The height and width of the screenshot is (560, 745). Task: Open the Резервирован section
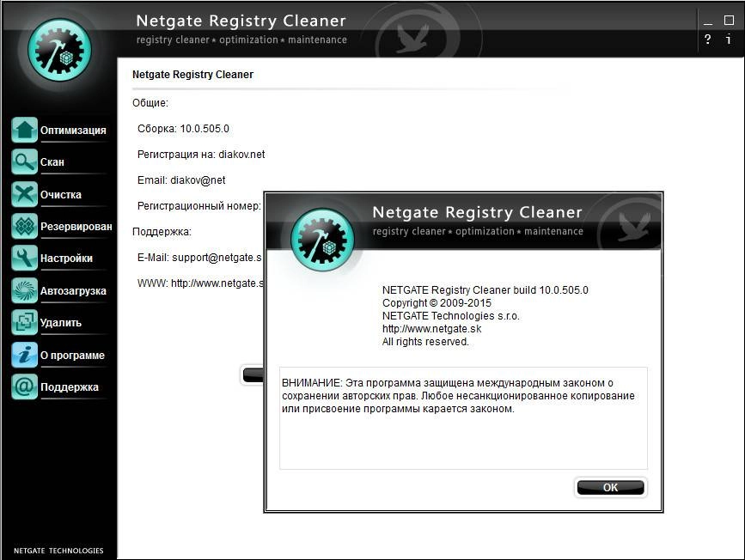pyautogui.click(x=76, y=227)
